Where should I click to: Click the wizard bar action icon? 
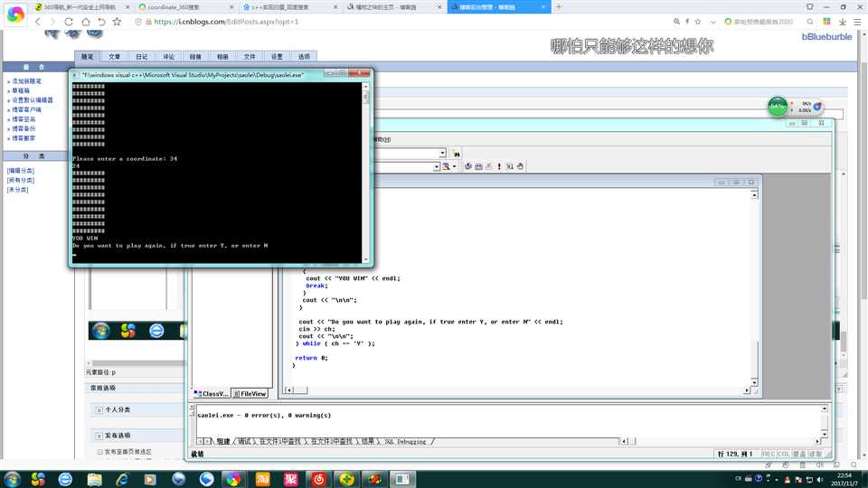coord(446,166)
